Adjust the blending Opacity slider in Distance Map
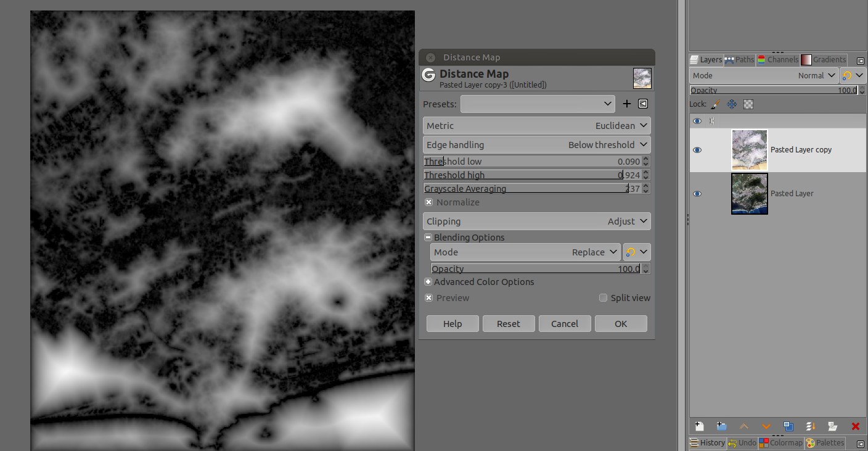 (x=536, y=269)
